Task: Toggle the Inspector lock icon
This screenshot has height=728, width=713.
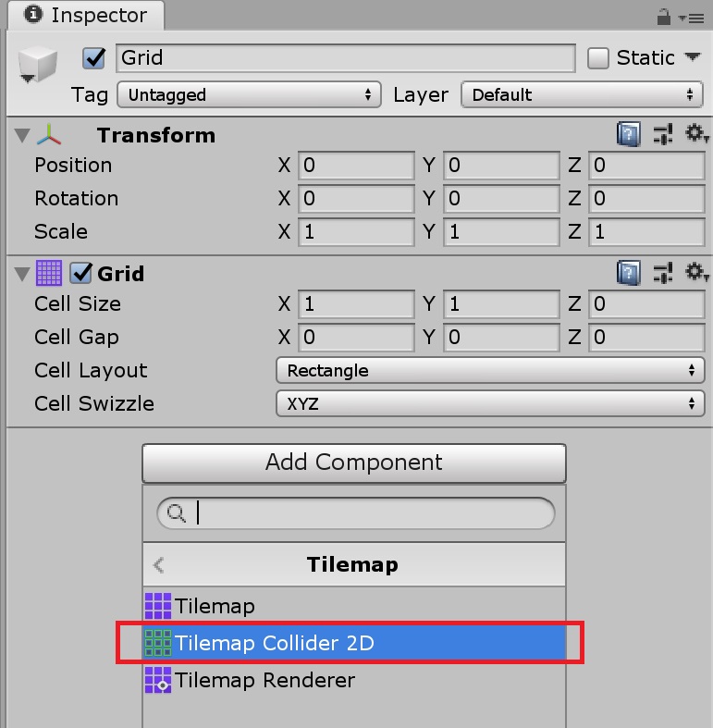Action: click(x=663, y=18)
